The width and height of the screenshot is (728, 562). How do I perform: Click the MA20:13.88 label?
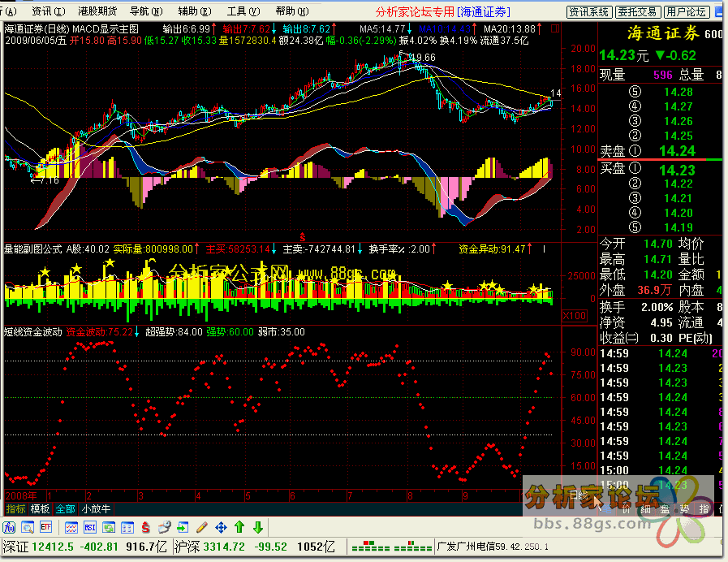click(x=510, y=28)
